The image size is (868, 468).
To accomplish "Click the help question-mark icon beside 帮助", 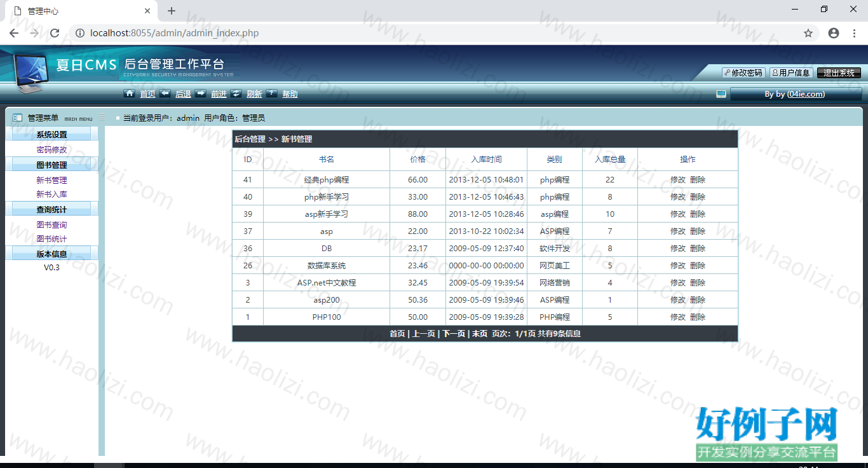I will click(271, 93).
